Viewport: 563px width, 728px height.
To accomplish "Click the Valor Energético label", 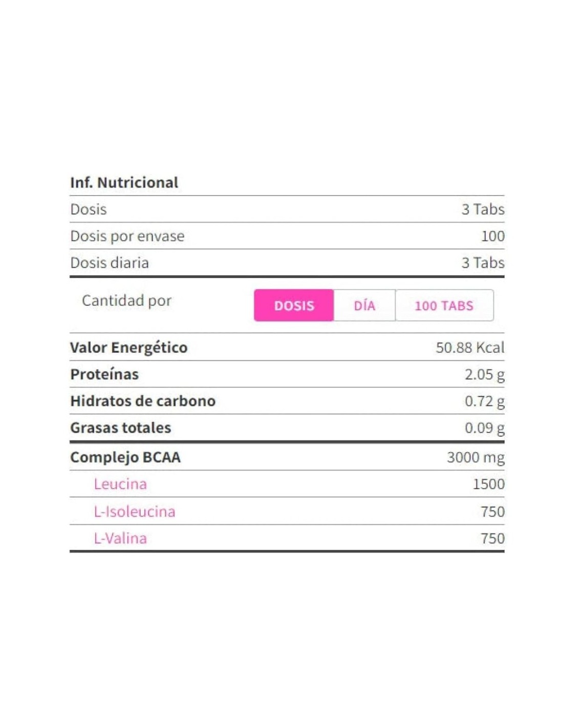I will [x=129, y=348].
